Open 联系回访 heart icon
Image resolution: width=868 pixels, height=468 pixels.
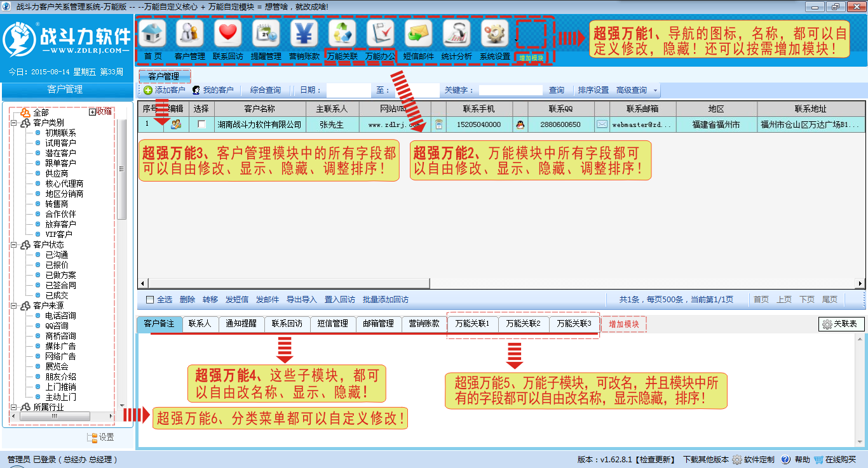228,34
